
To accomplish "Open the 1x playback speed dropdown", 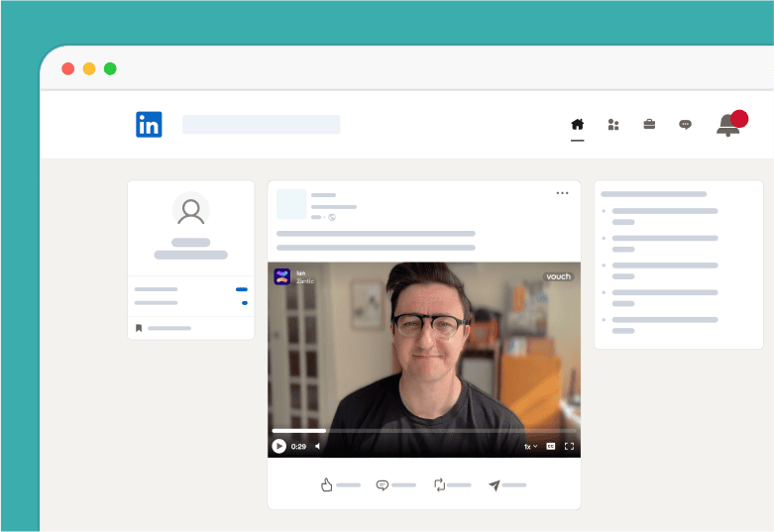I will click(x=530, y=447).
